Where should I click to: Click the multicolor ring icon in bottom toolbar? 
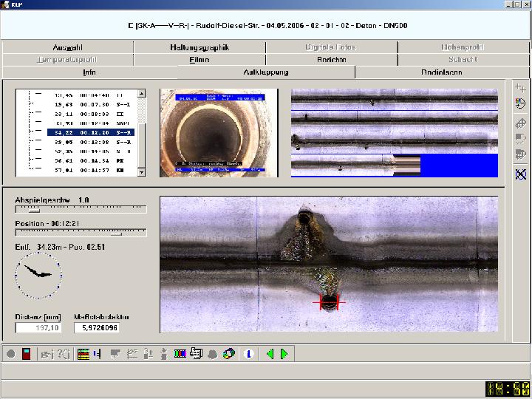[x=228, y=354]
